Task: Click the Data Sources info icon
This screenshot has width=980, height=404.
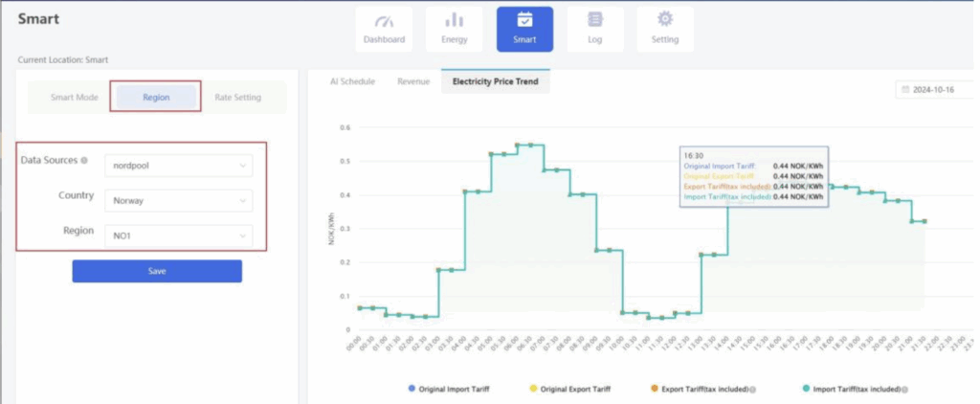Action: pos(84,161)
